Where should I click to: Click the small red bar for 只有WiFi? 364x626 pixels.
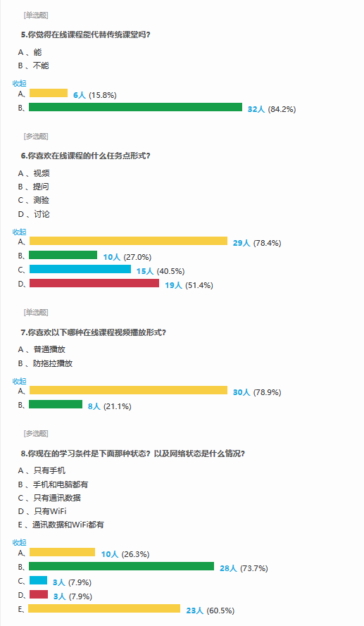[x=39, y=594]
